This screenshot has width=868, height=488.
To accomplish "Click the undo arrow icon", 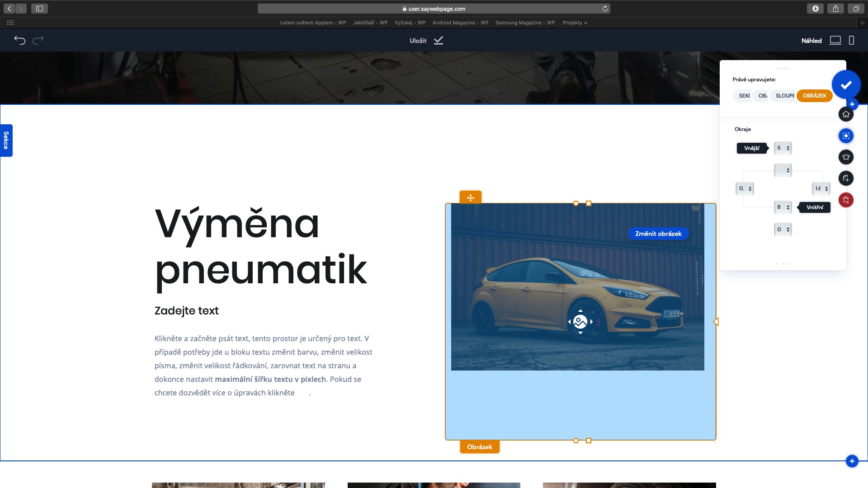I will 19,40.
